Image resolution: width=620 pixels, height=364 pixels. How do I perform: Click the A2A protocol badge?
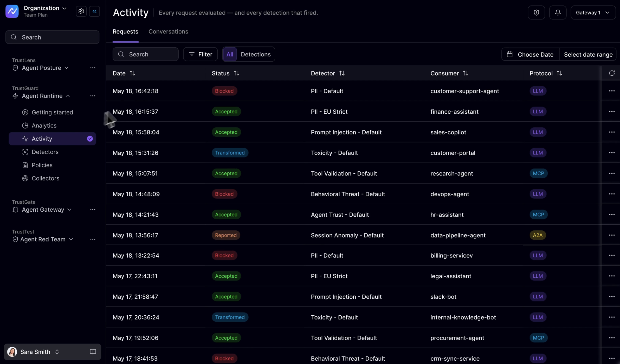(538, 235)
